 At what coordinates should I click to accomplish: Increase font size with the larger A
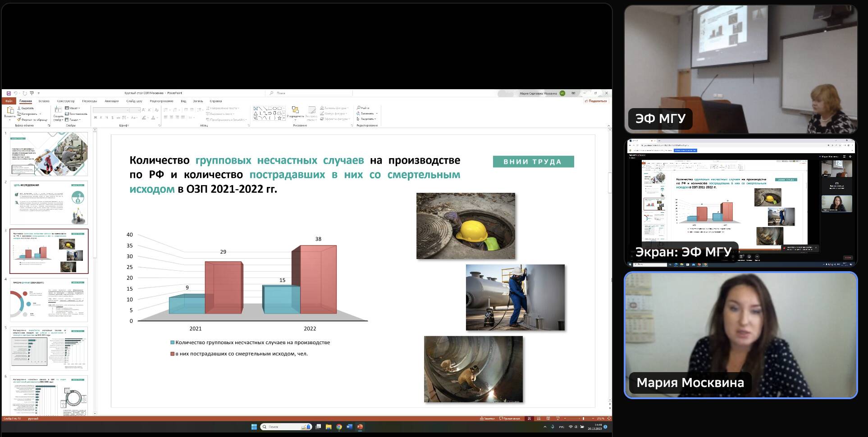pyautogui.click(x=143, y=110)
